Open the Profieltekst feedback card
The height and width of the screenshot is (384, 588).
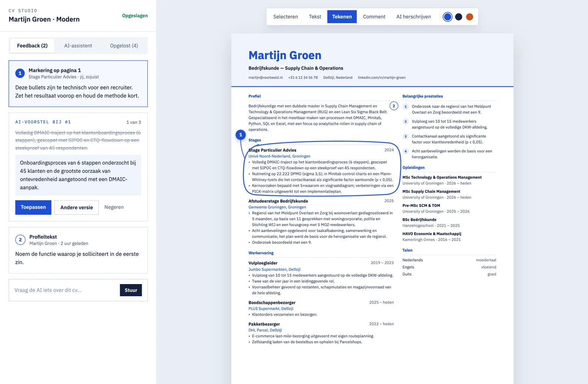tap(78, 250)
